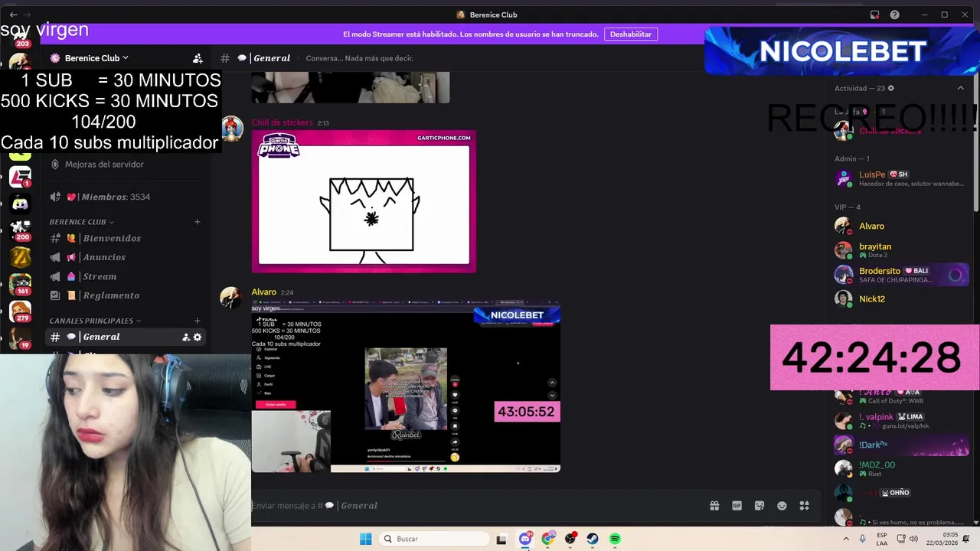This screenshot has width=980, height=551.
Task: Open Alvaro's posted stream screenshot
Action: pos(406,386)
